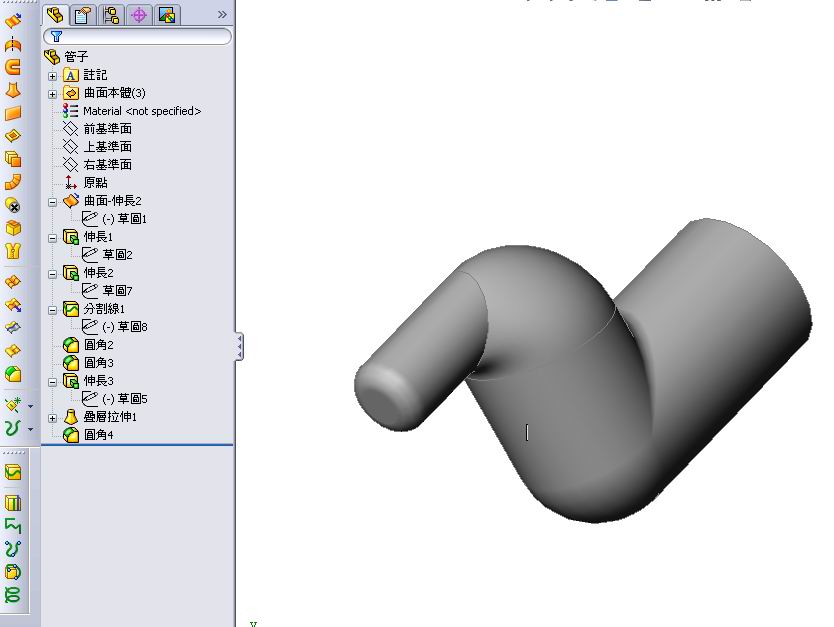Image resolution: width=834 pixels, height=627 pixels.
Task: Open the Reference Geometry dropdown arrow
Action: 30,406
